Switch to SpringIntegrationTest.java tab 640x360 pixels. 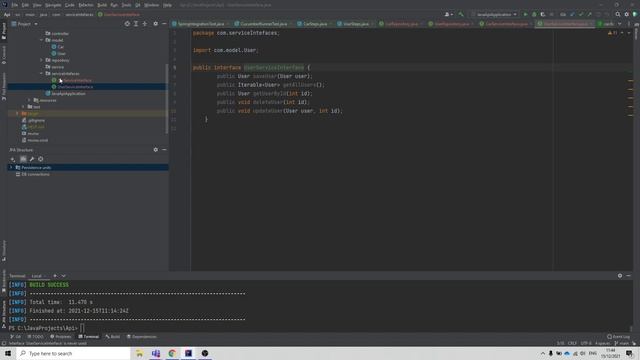pyautogui.click(x=200, y=24)
